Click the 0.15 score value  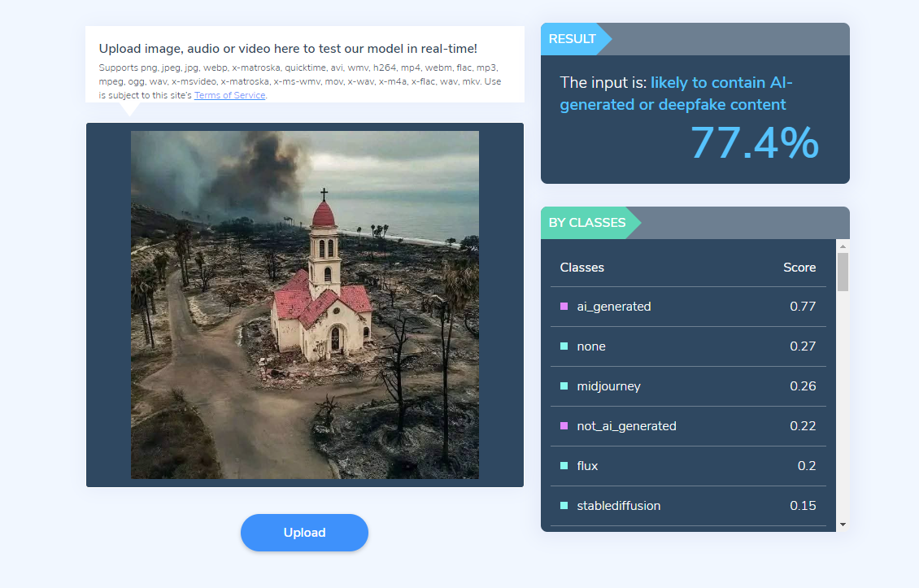coord(803,506)
